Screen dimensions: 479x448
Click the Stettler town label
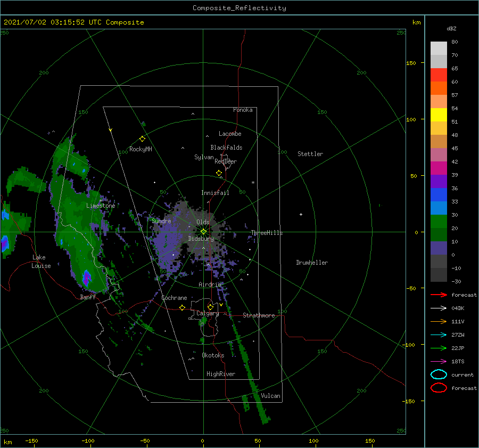[310, 154]
